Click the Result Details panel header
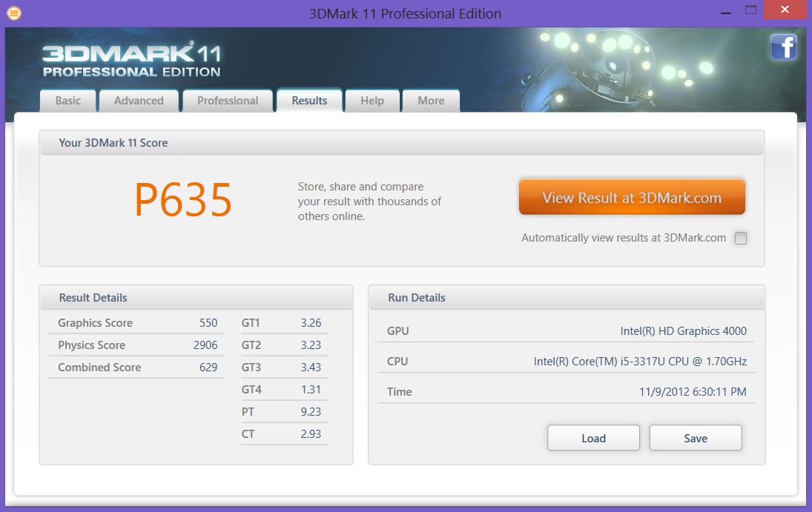812x512 pixels. [197, 298]
